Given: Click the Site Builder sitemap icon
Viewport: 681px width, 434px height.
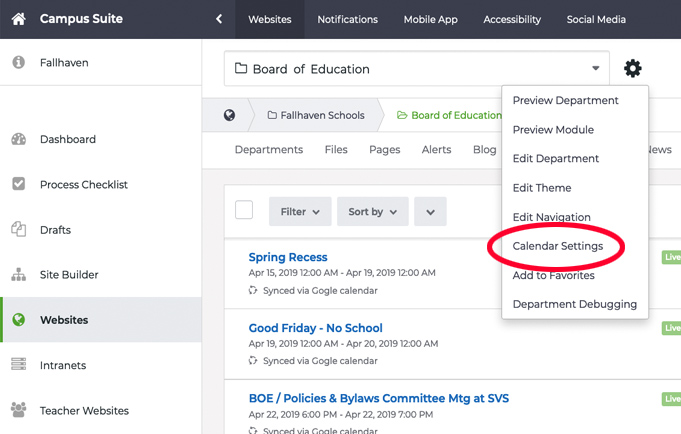Looking at the screenshot, I should click(18, 275).
